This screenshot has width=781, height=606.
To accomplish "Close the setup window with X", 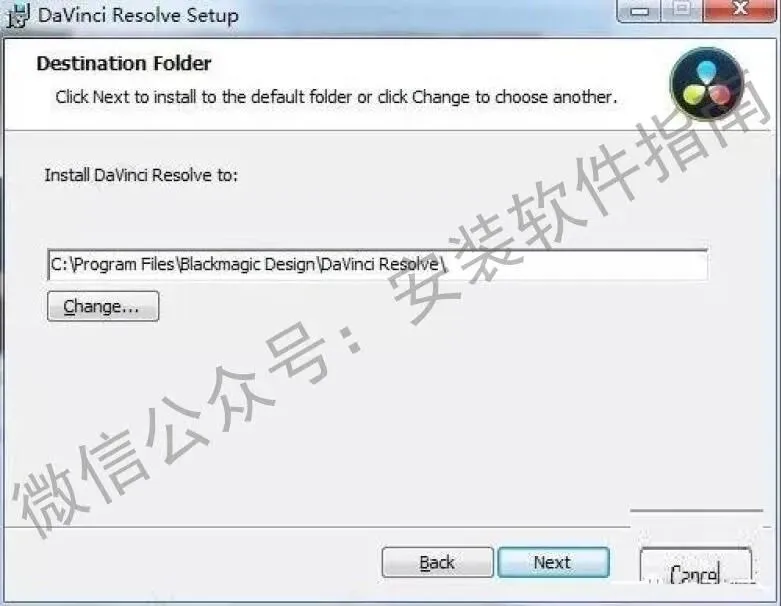I will tap(740, 10).
